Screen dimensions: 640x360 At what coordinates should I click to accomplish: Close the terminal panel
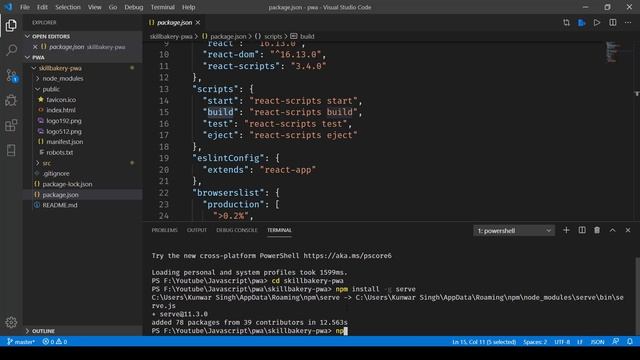pos(628,230)
